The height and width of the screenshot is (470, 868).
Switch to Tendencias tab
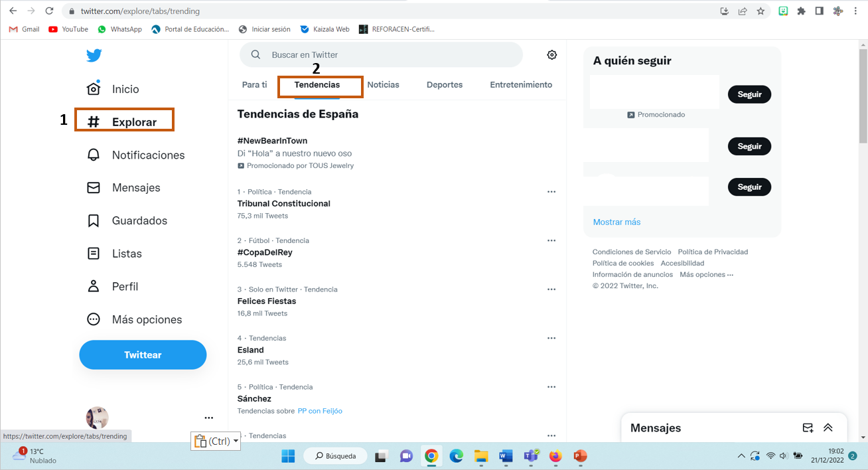(317, 85)
